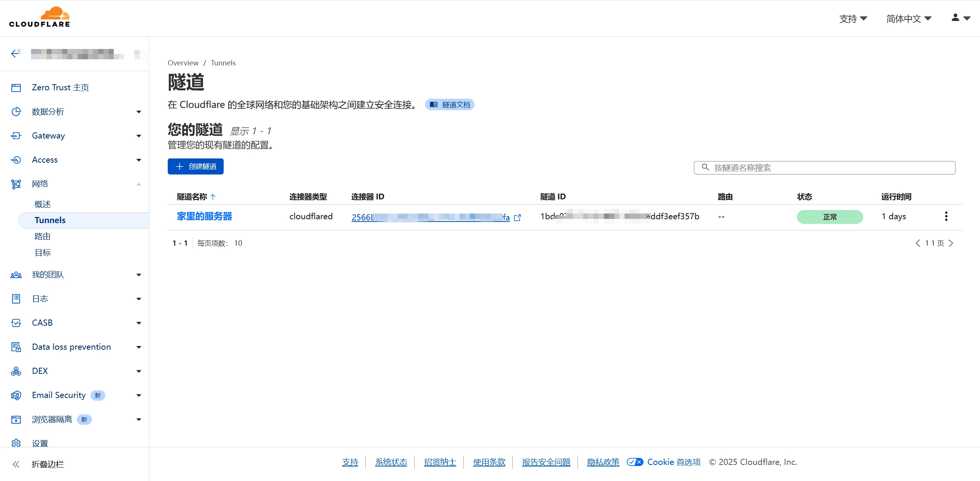Screen dimensions: 980x481
Task: Click the Access key icon
Action: pyautogui.click(x=16, y=160)
